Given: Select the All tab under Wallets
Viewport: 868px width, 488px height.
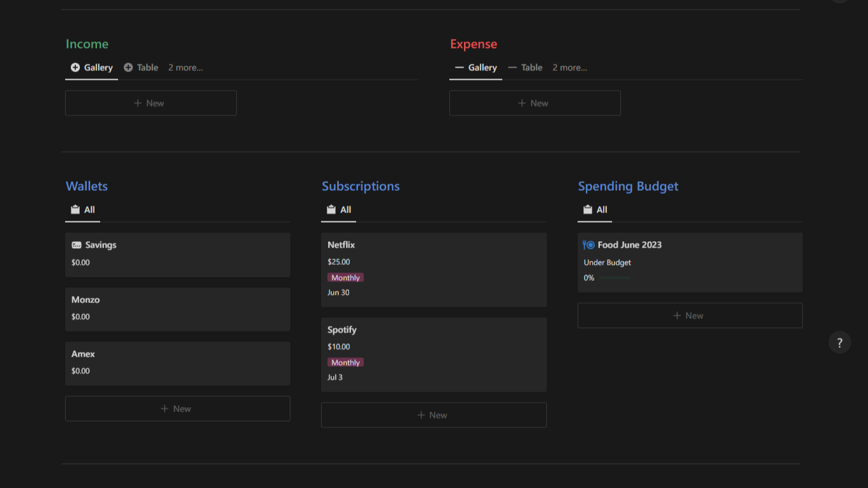Looking at the screenshot, I should pos(83,210).
